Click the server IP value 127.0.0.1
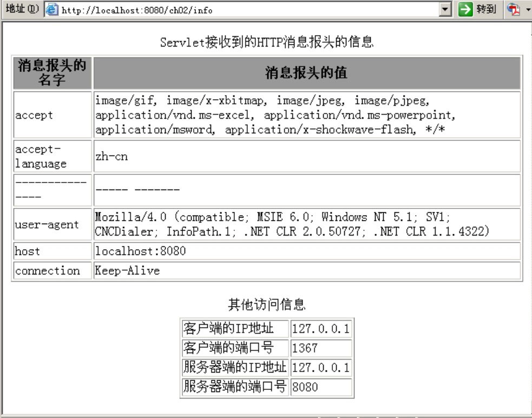This screenshot has height=418, width=532. tap(321, 368)
